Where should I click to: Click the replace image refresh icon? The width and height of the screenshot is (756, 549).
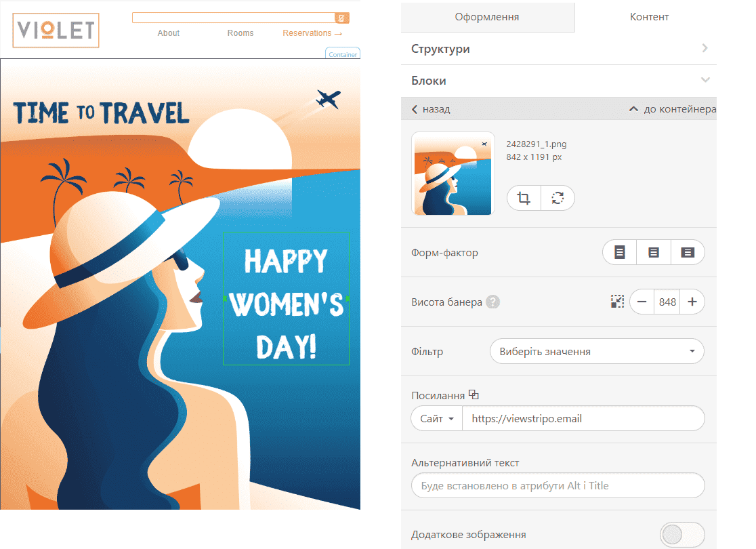(x=558, y=198)
